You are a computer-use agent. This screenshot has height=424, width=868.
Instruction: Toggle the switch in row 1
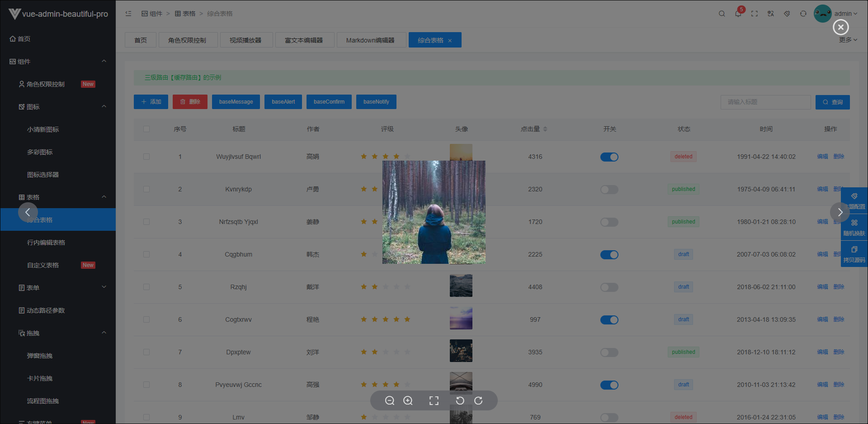[x=609, y=157]
